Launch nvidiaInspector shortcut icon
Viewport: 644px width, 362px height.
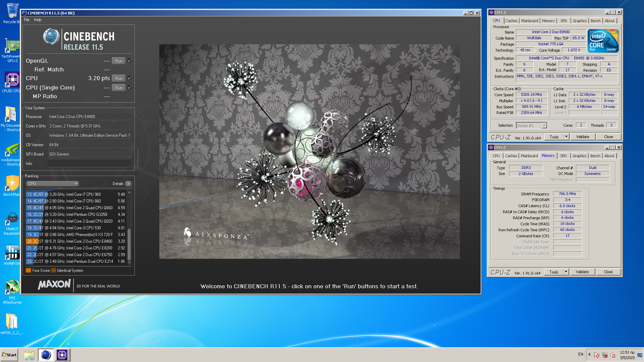coord(11,154)
